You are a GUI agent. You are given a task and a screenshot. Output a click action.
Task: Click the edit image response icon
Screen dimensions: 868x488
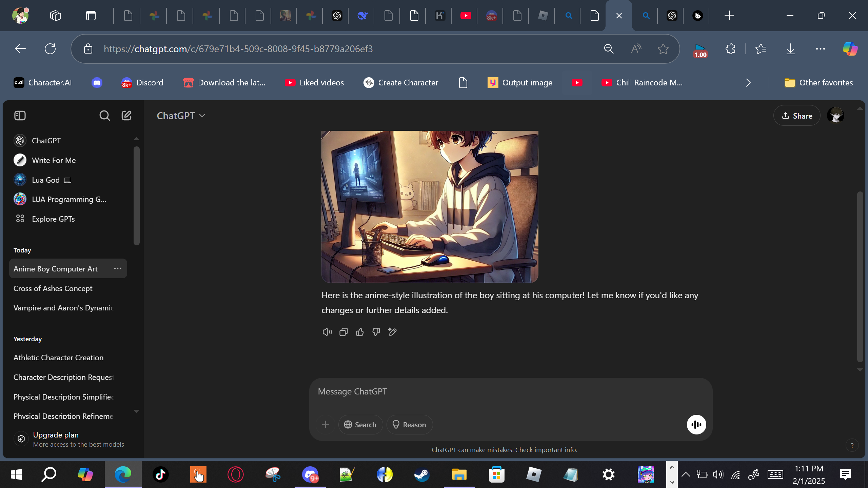click(x=392, y=332)
